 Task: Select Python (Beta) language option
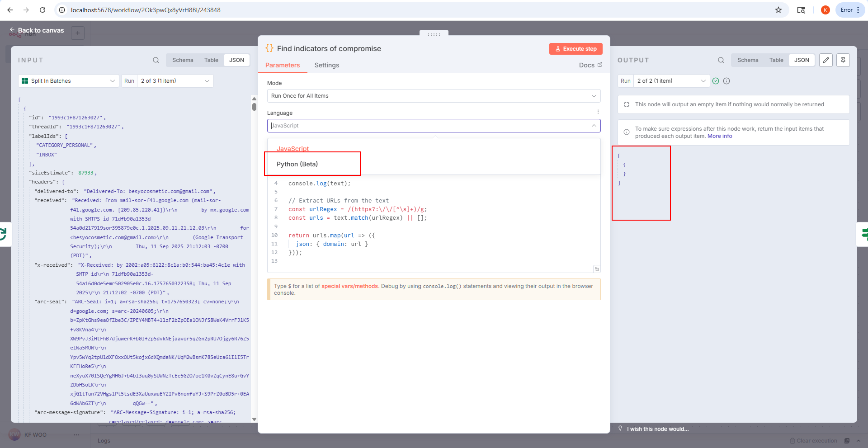tap(297, 164)
